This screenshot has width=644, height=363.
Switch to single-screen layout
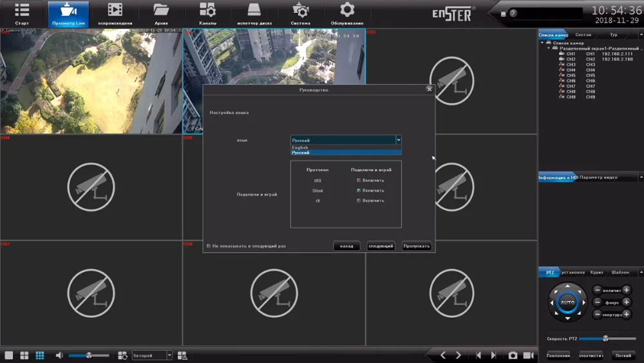pyautogui.click(x=8, y=355)
